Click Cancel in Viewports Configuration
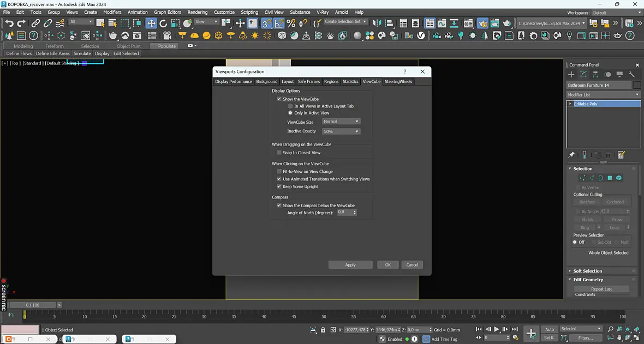The width and height of the screenshot is (644, 344). [x=412, y=265]
